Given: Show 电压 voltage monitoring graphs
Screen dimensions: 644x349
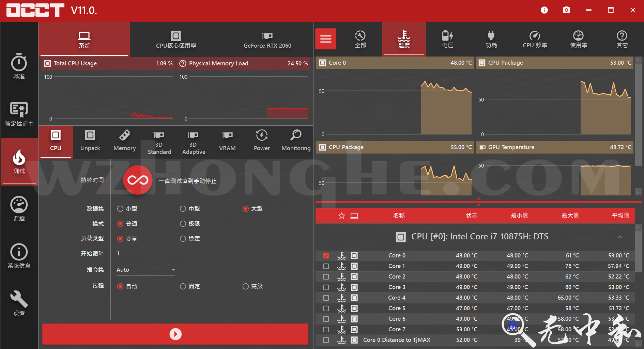Looking at the screenshot, I should 447,39.
